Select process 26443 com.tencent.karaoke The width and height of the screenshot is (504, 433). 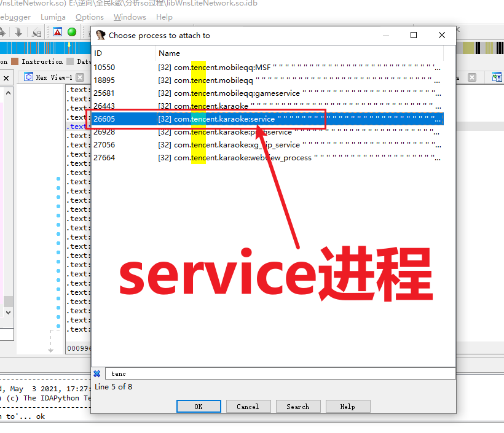tap(268, 106)
